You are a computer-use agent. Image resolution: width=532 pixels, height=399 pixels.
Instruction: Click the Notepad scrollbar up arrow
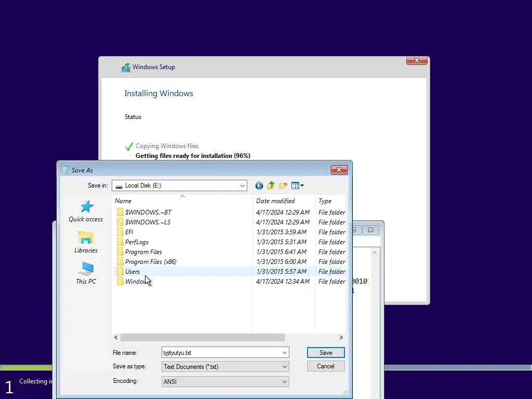[375, 252]
